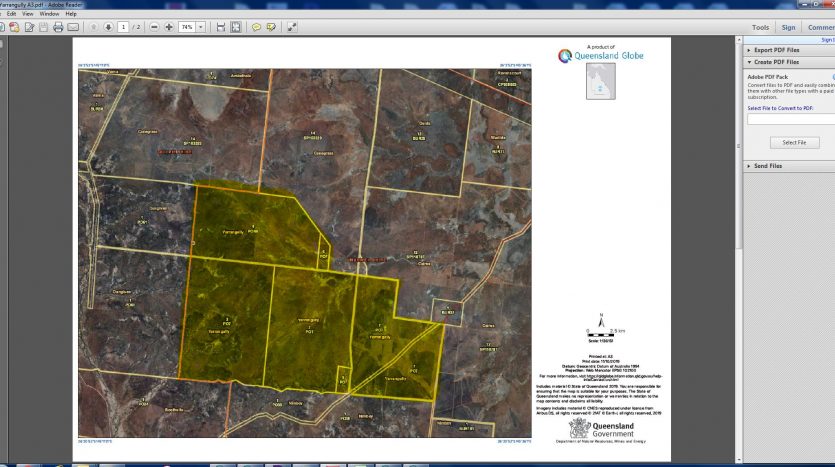Click the Print file icon
Screen dimensions: 835x467
(x=58, y=27)
